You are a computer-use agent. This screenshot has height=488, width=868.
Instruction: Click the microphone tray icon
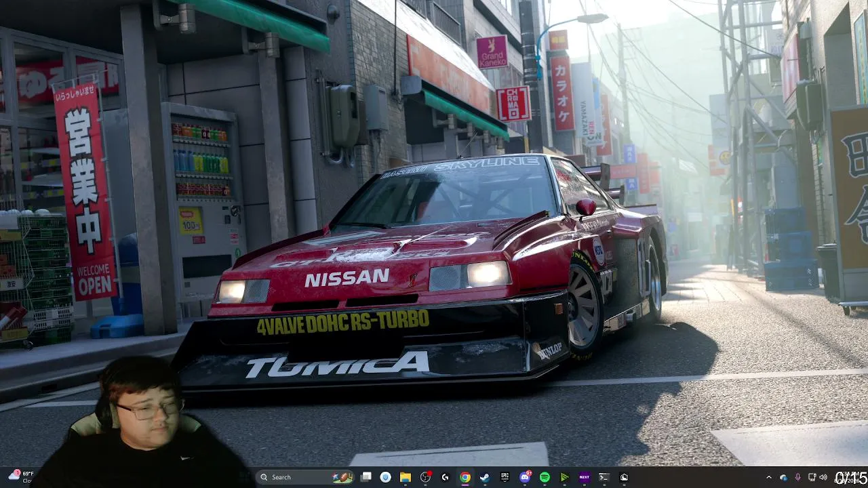pos(797,477)
